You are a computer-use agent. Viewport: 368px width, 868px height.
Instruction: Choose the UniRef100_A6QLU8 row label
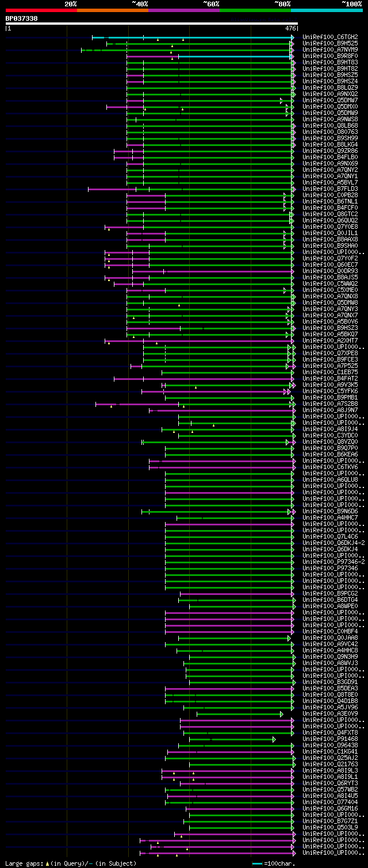(330, 479)
